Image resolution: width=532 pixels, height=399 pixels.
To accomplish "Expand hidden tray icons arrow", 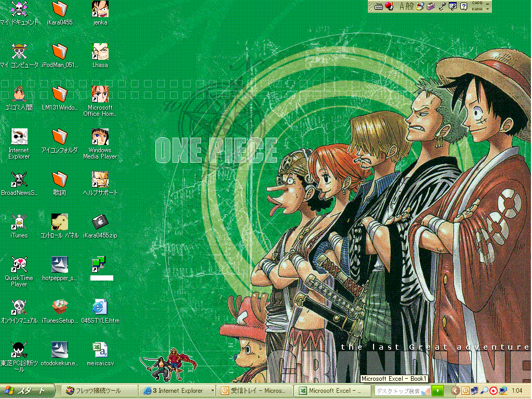I will pos(455,391).
